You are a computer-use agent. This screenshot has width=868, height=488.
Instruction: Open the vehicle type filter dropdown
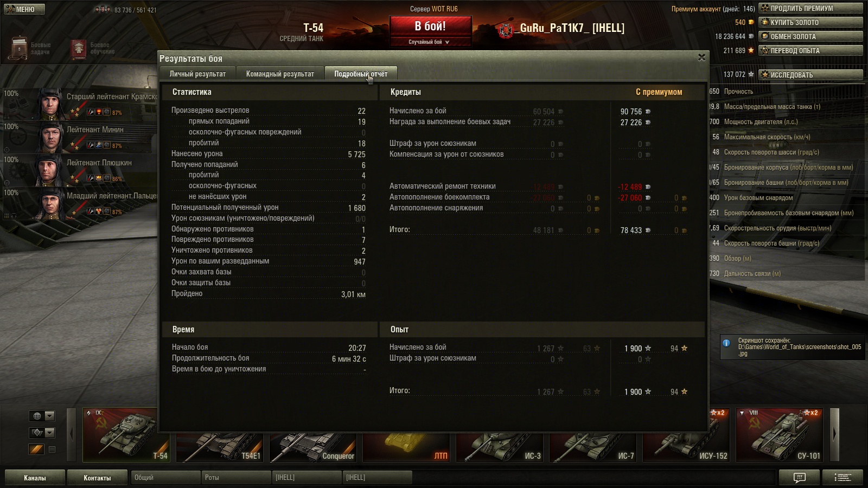pyautogui.click(x=42, y=432)
